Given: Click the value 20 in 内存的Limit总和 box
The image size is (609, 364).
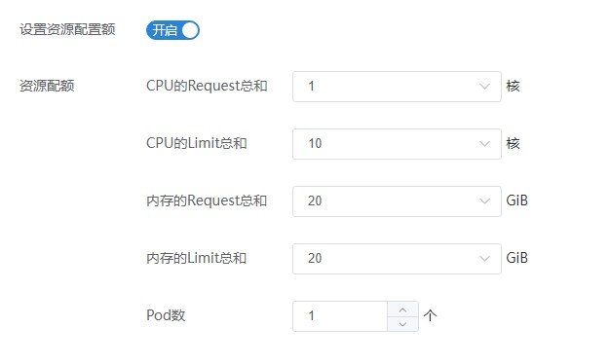Looking at the screenshot, I should 315,259.
